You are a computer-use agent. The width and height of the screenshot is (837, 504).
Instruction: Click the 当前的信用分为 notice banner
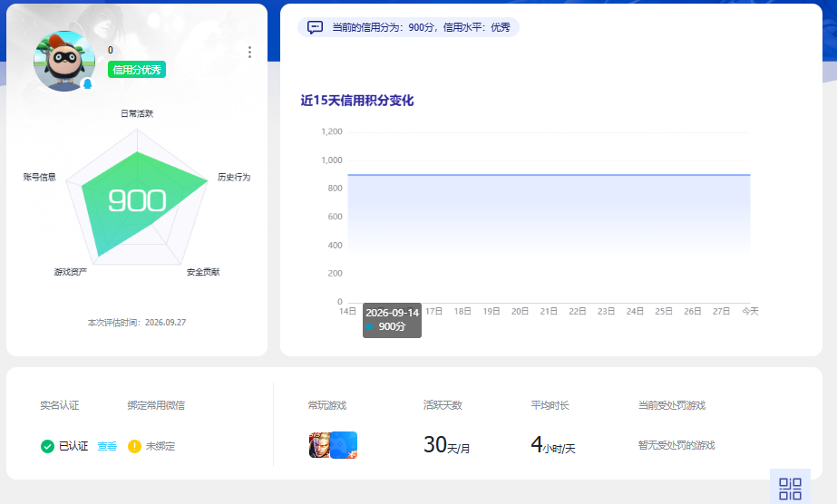[x=408, y=27]
